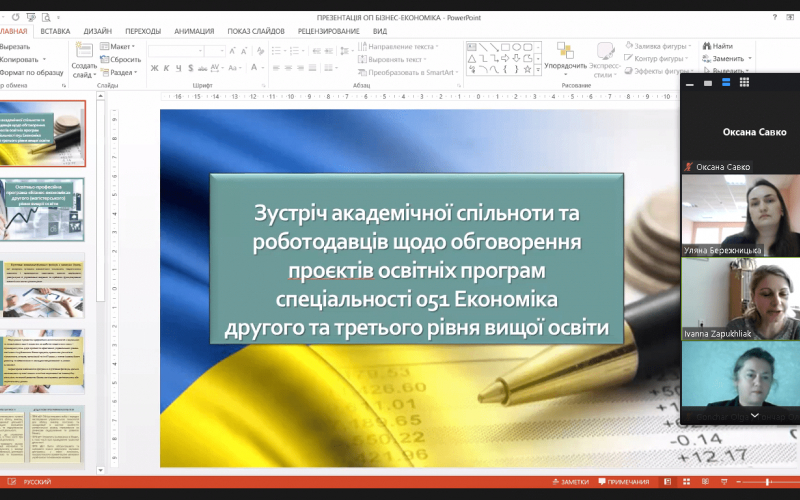This screenshot has width=800, height=500.
Task: Open the font name combo box
Action: click(176, 51)
